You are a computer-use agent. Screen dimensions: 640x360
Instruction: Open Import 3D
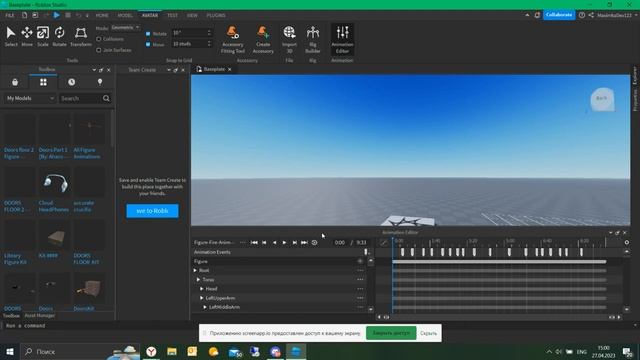(x=289, y=40)
